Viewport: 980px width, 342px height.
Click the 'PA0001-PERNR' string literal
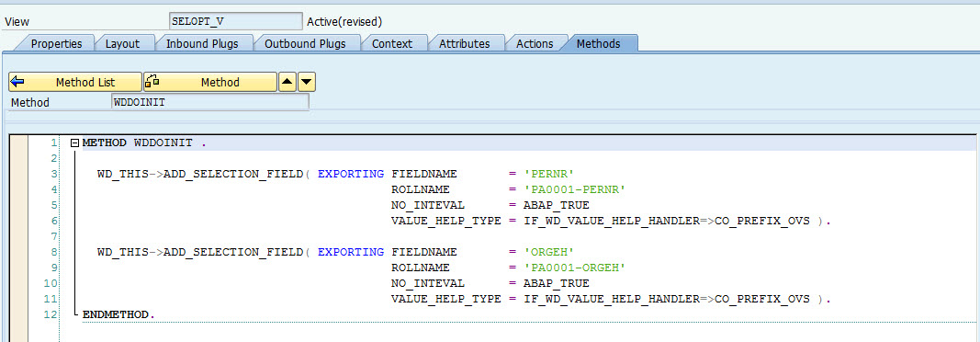coord(574,189)
